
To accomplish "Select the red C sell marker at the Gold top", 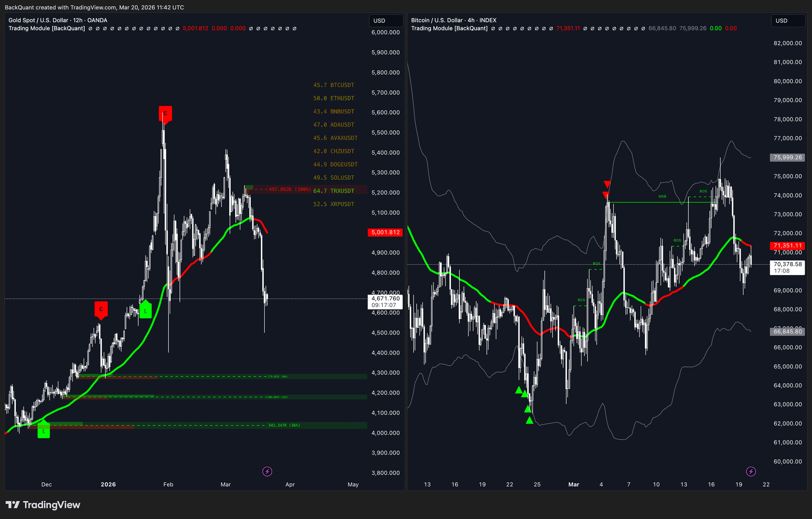I will tap(165, 113).
